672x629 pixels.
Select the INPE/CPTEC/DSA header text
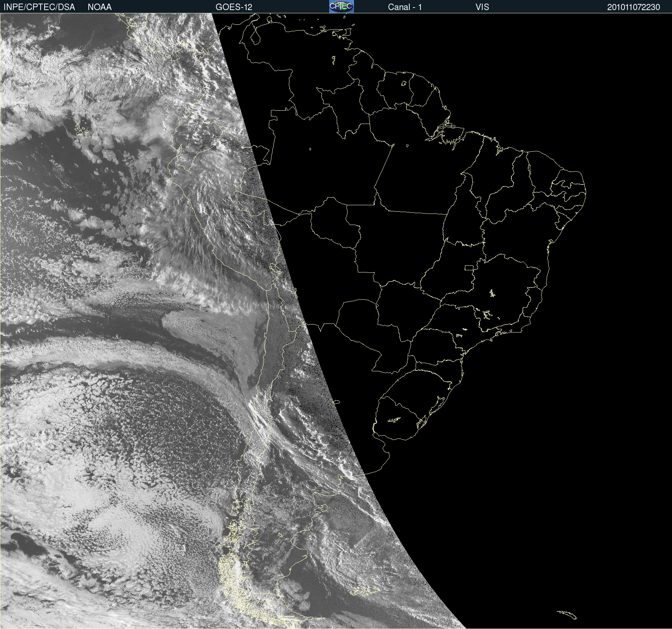tap(39, 7)
